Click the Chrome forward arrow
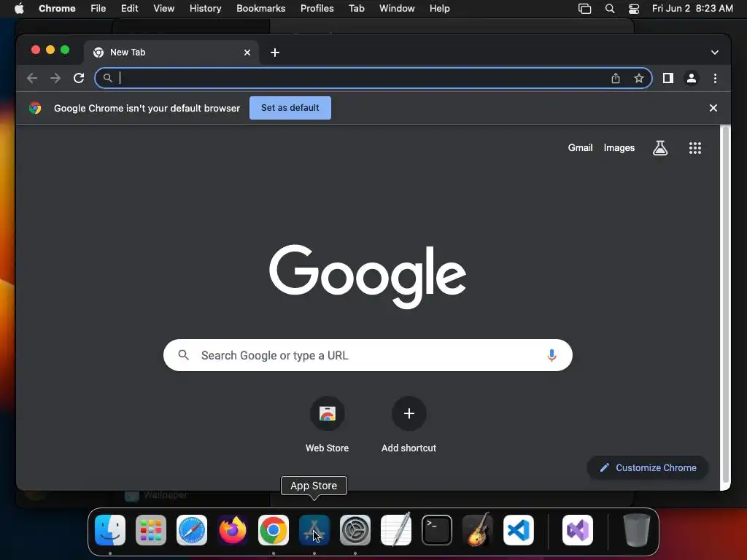The image size is (747, 560). pyautogui.click(x=55, y=78)
